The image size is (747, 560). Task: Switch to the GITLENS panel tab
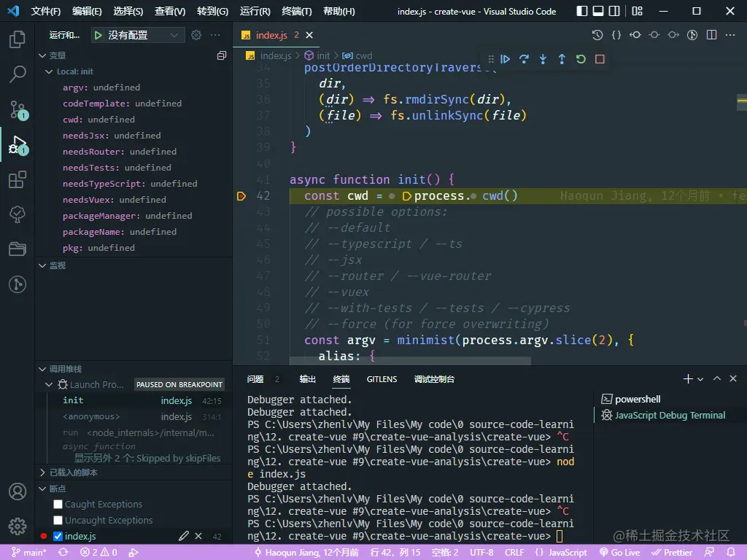click(382, 379)
